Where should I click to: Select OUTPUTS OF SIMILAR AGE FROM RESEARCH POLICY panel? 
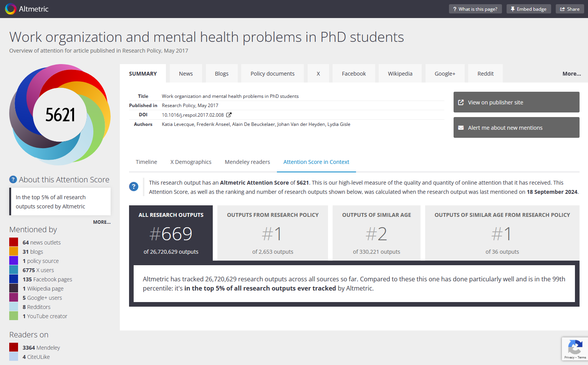pos(502,233)
